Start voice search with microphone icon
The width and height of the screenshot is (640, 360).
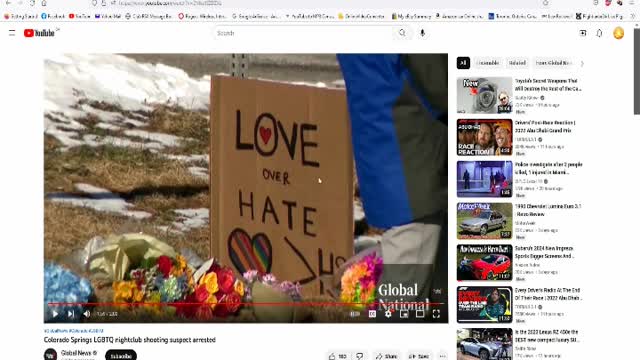(422, 33)
